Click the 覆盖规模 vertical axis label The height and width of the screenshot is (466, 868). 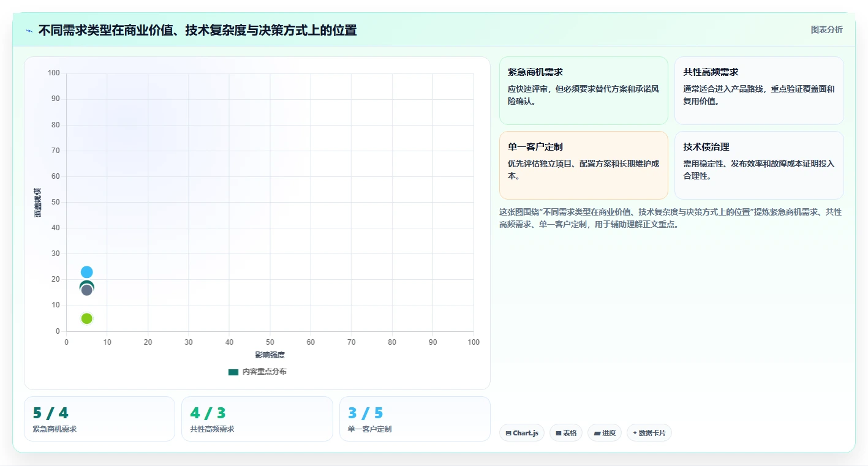pyautogui.click(x=38, y=202)
